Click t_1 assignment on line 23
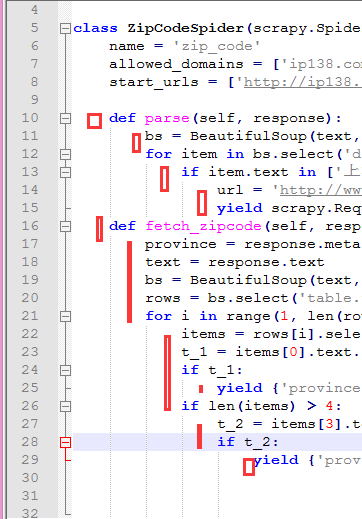This screenshot has height=519, width=362. (194, 352)
